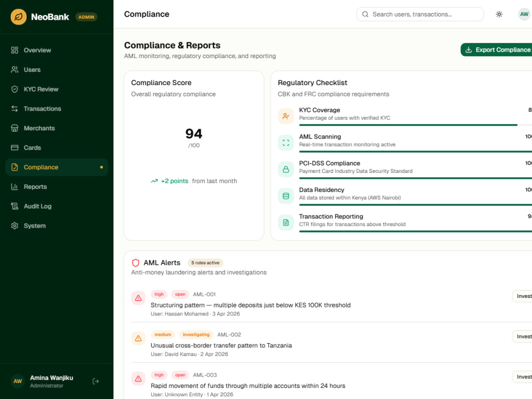Click the ADMIN badge next to NeoBank

(87, 17)
